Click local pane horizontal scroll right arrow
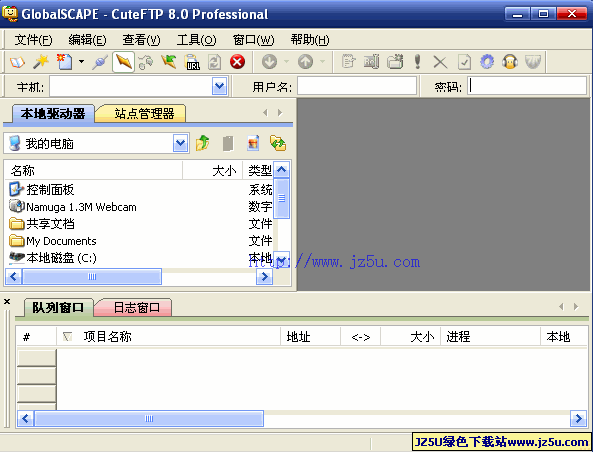Screen dimensions: 593x452 [x=264, y=277]
